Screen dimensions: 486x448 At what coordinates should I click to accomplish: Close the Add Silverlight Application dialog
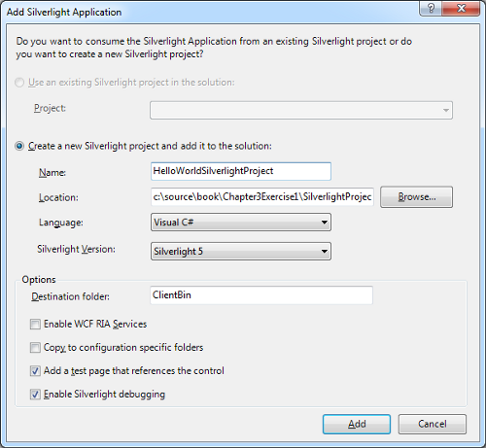pyautogui.click(x=461, y=8)
